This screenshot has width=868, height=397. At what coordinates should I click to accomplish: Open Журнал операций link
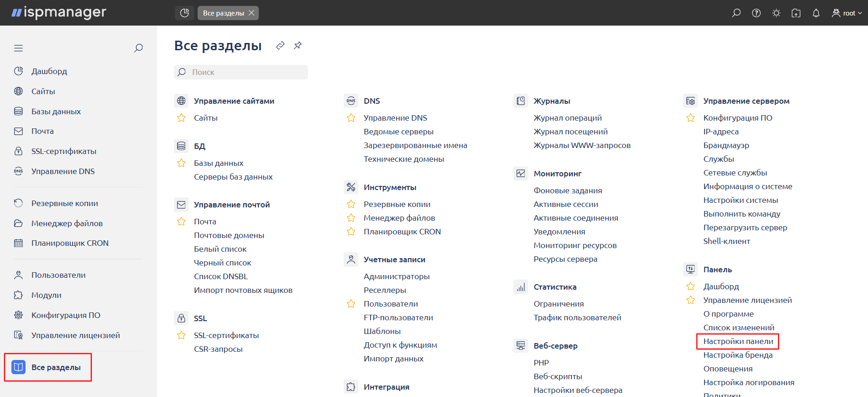click(567, 118)
